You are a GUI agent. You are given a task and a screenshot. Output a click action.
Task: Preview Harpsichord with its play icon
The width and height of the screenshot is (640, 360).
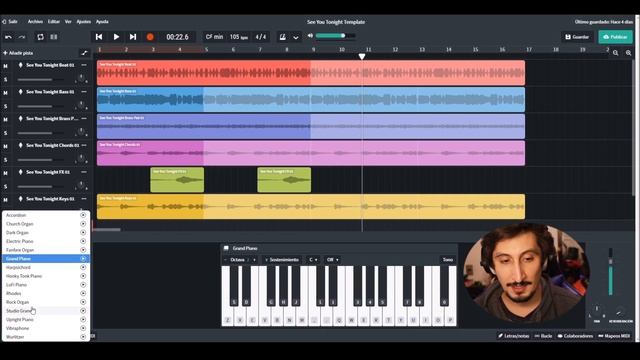pyautogui.click(x=83, y=267)
